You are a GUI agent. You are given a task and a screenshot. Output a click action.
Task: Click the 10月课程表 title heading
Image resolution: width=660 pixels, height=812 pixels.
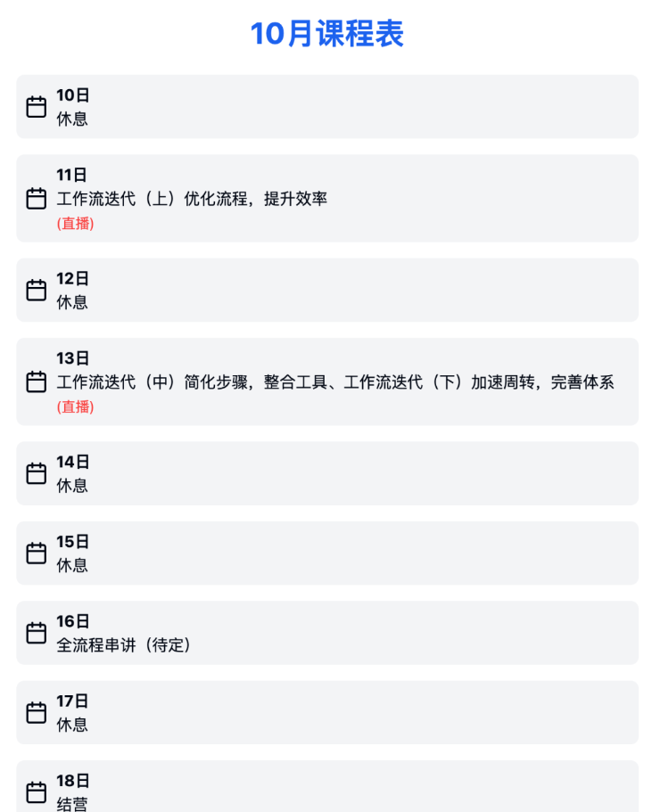click(x=327, y=34)
